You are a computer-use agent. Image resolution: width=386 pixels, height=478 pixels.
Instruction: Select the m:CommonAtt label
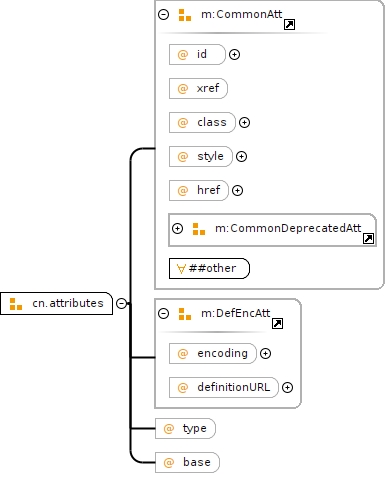click(242, 14)
